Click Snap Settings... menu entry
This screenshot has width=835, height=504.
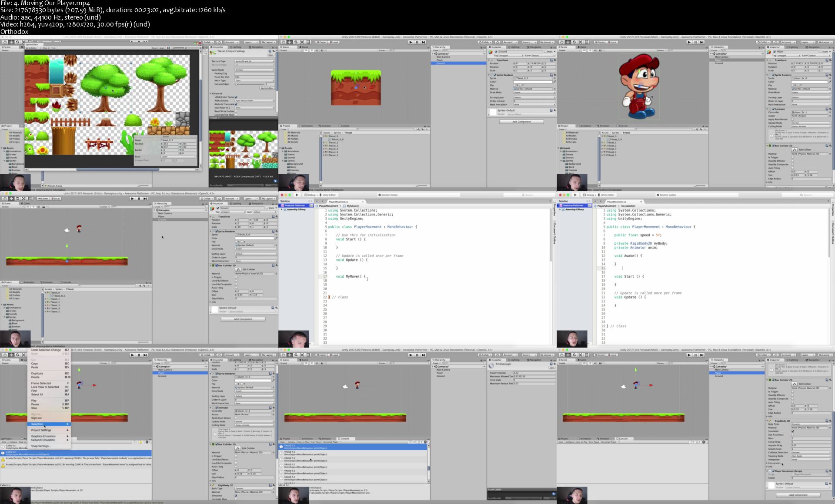coord(41,446)
